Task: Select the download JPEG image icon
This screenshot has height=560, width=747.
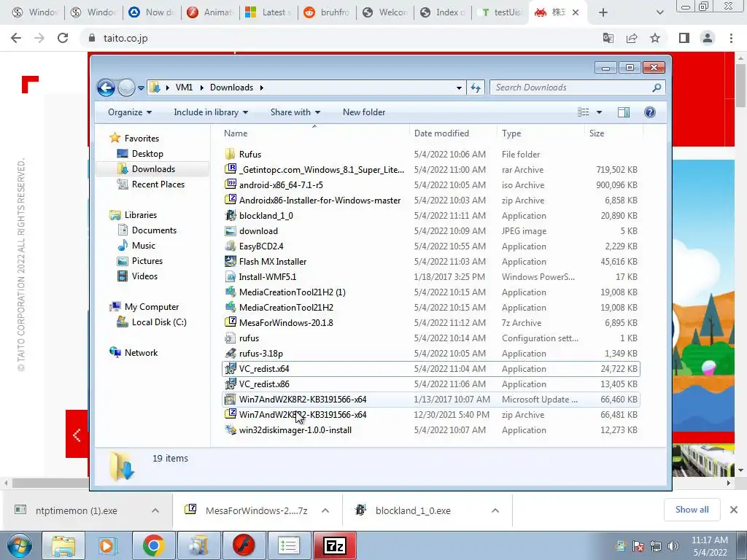Action: 230,231
